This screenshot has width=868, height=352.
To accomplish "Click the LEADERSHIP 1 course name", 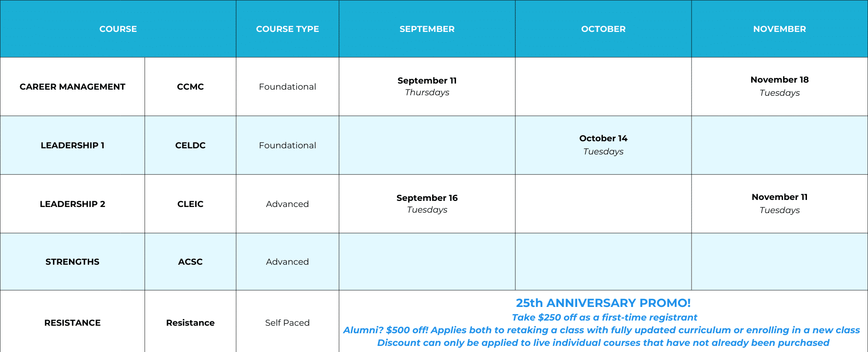I will pos(72,145).
